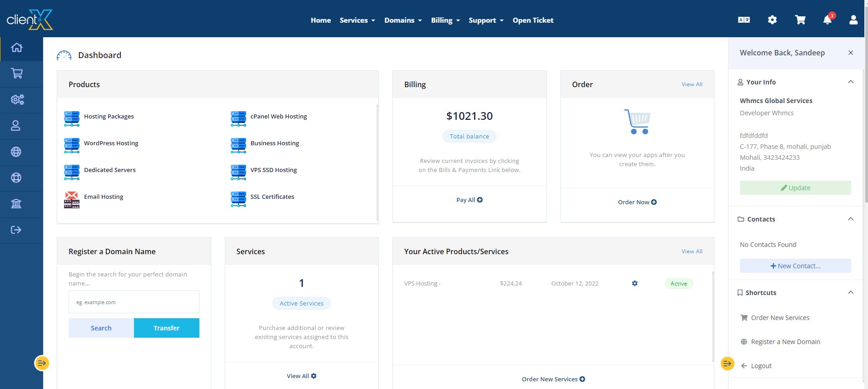The image size is (868, 389).
Task: Click the sidebar logout arrow icon
Action: [16, 230]
